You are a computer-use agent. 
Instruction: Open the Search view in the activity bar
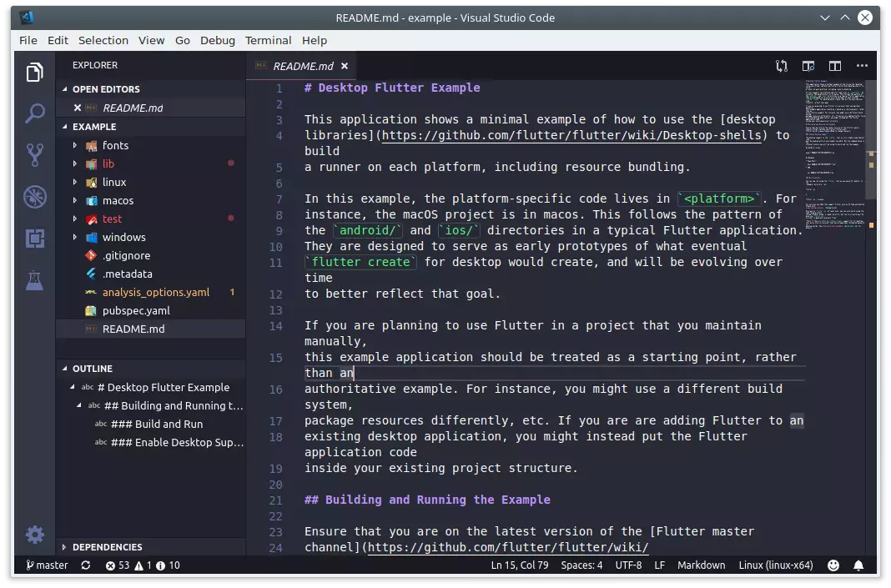[x=34, y=113]
